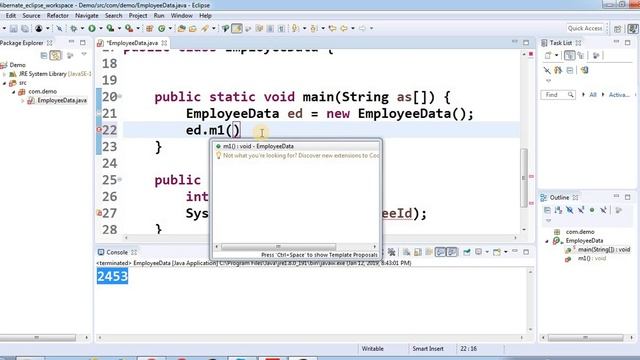Collapse the src folder node
Image resolution: width=640 pixels, height=360 pixels.
[x=4, y=83]
